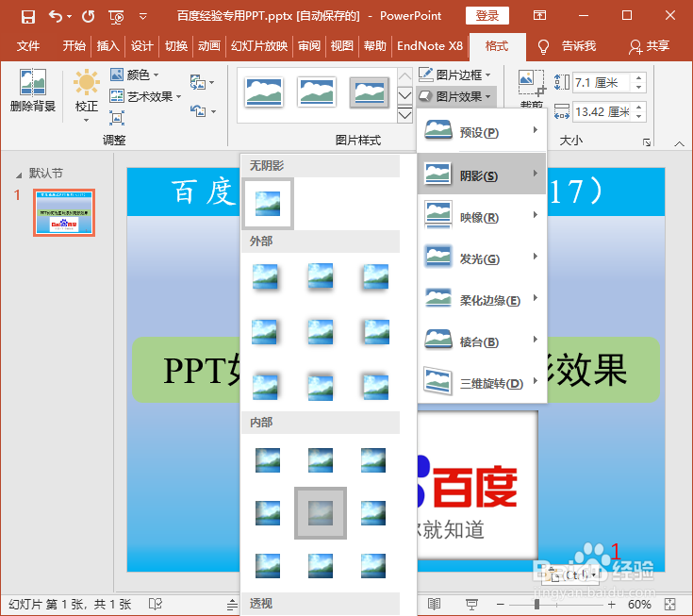Open 图片效果 picture effects dropdown
This screenshot has height=616, width=693.
click(x=454, y=96)
